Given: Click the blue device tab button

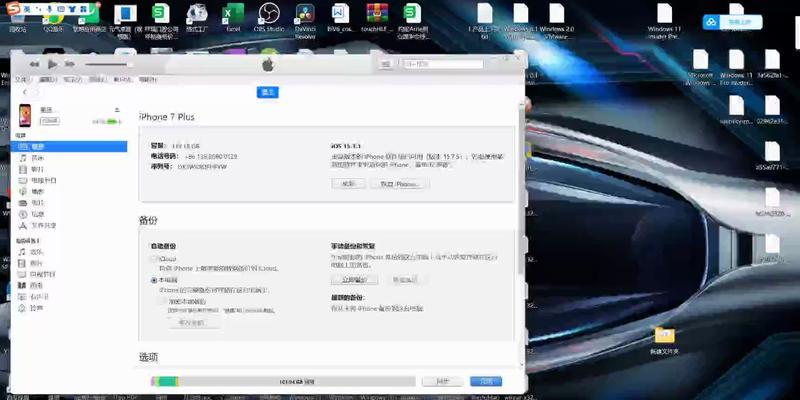Looking at the screenshot, I should point(268,92).
